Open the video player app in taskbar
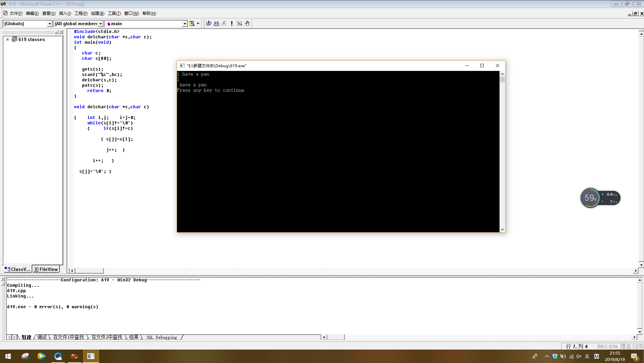The height and width of the screenshot is (363, 644). pos(42,356)
